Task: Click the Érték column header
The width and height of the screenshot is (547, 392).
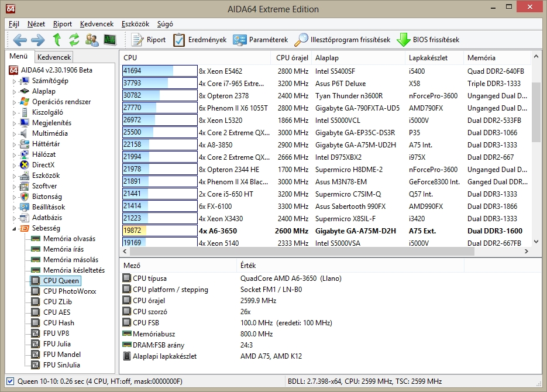Action: tap(350, 266)
